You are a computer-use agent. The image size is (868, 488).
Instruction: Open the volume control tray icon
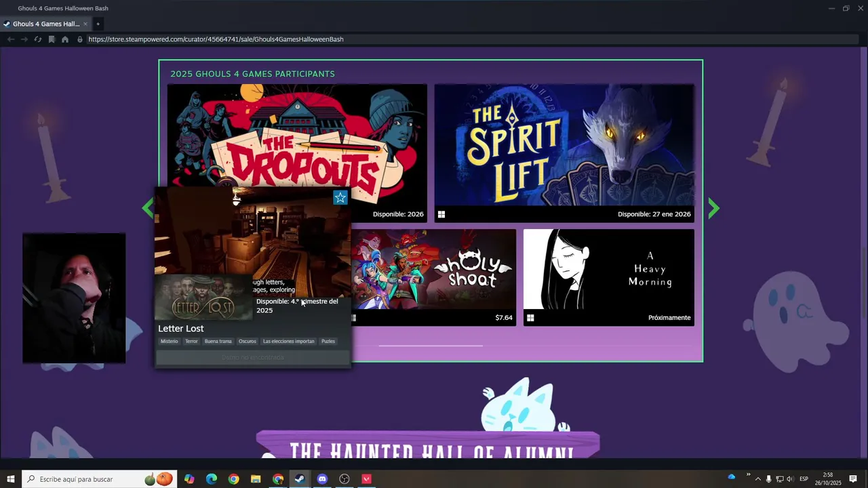pyautogui.click(x=790, y=479)
